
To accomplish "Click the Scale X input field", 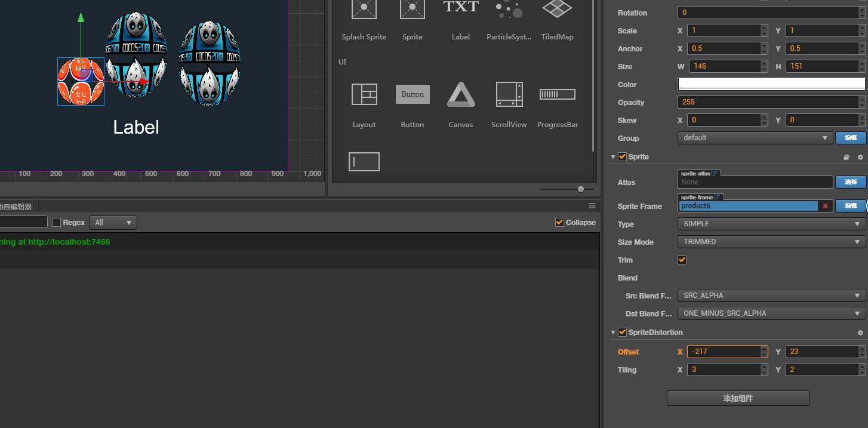I will pyautogui.click(x=728, y=30).
